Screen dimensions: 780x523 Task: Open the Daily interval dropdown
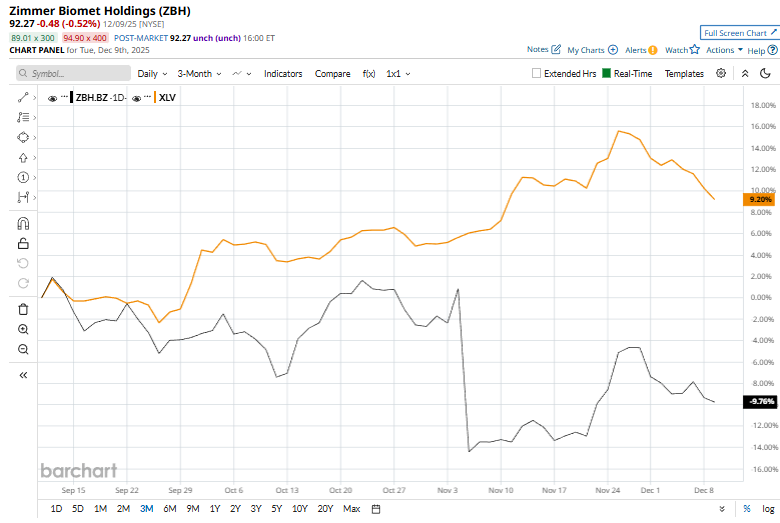click(152, 74)
